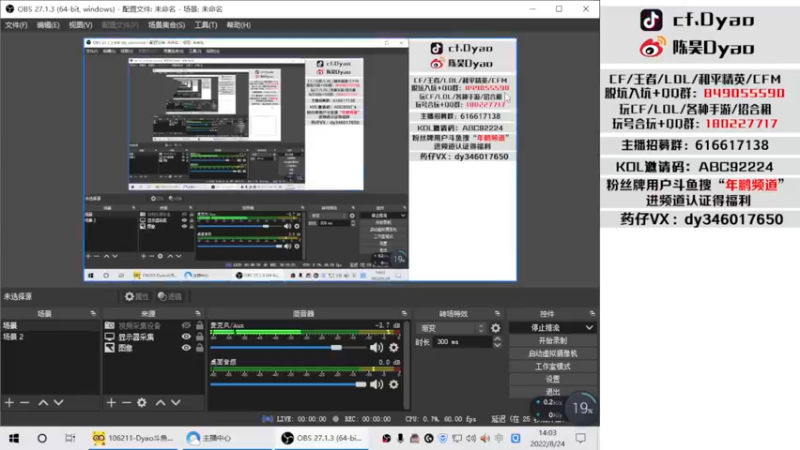Open the 渐变 transition dropdown
Screen dimensions: 800x450
(x=452, y=328)
